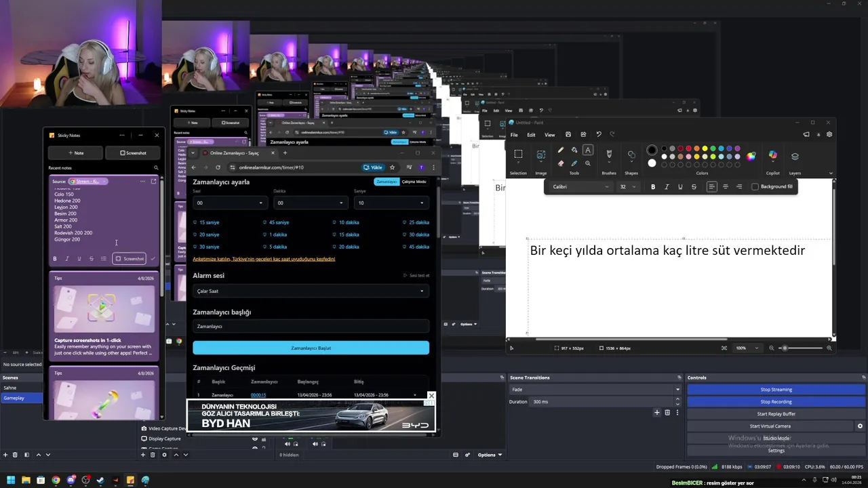Click Bold in Paint text toolbar
The height and width of the screenshot is (488, 868).
tap(653, 186)
